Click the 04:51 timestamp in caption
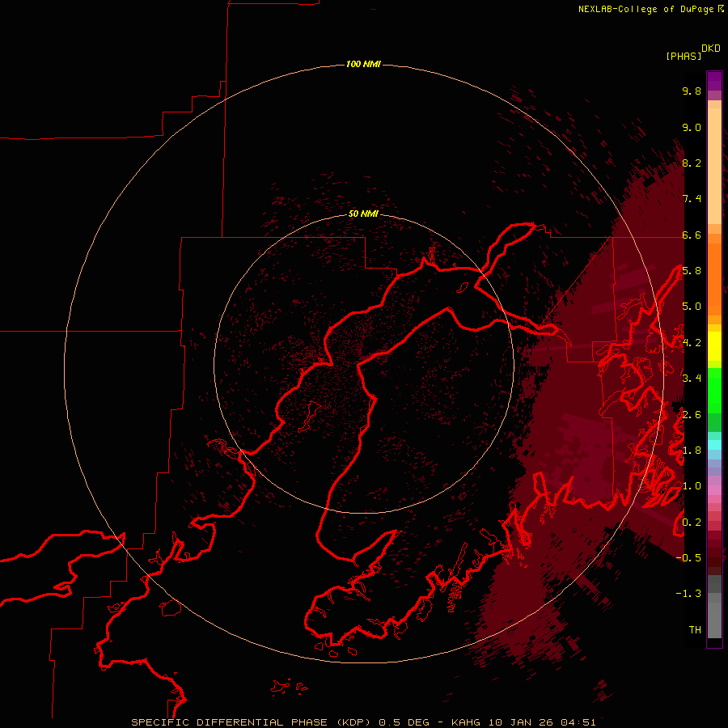 click(x=578, y=722)
